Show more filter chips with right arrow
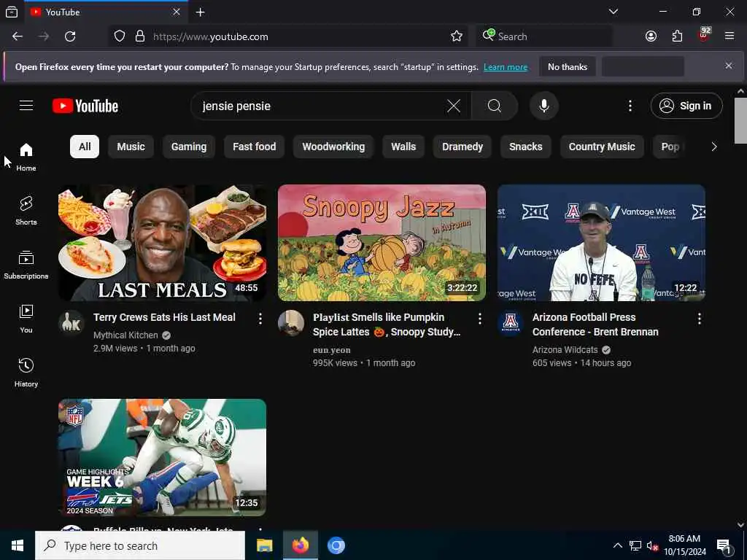Screen dimensions: 747x560 pos(713,147)
